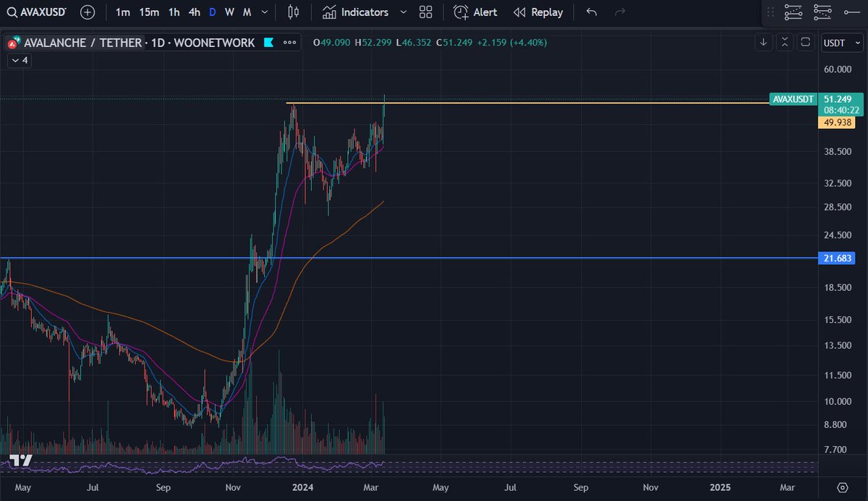
Task: Open the AVAXUSD symbol search
Action: point(37,12)
